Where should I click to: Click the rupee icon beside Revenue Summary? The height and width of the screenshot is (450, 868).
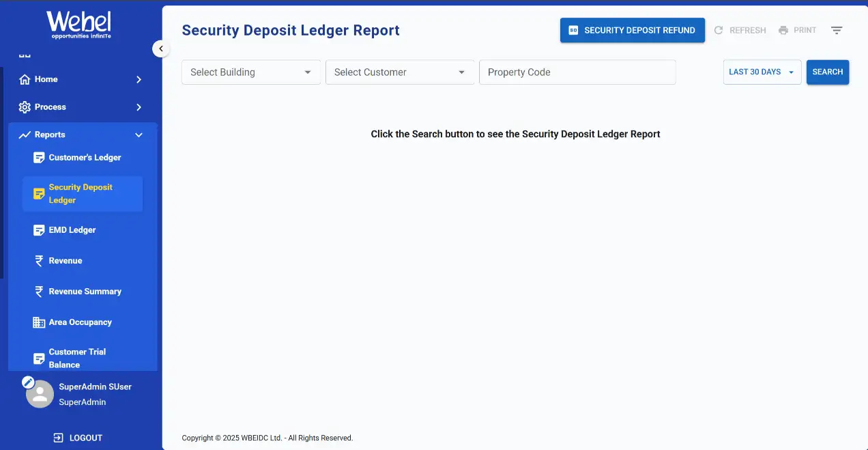(39, 292)
